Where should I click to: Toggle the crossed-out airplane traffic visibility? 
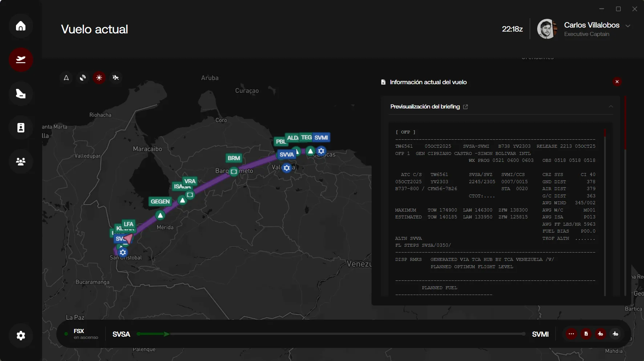click(116, 78)
